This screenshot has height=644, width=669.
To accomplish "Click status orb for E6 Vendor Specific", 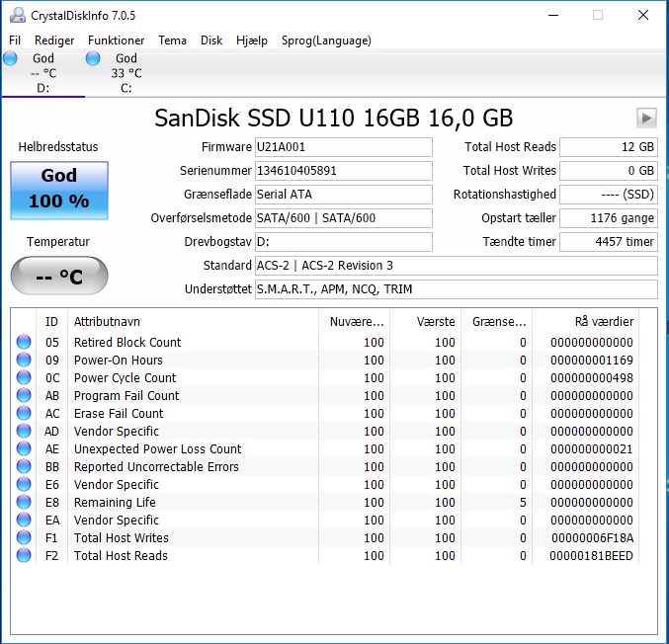I will click(x=24, y=485).
